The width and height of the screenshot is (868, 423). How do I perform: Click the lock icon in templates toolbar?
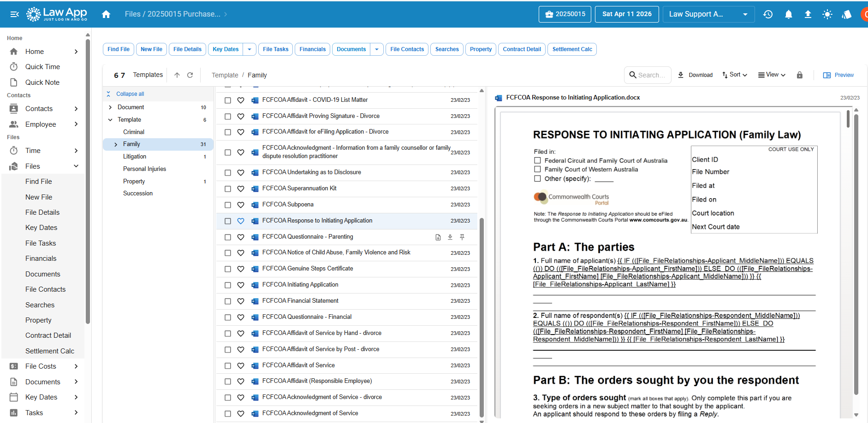(x=800, y=75)
